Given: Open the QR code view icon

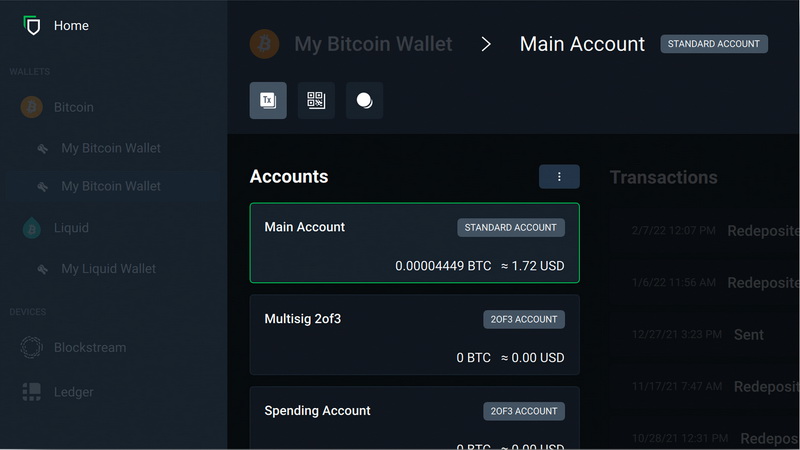Looking at the screenshot, I should (316, 100).
